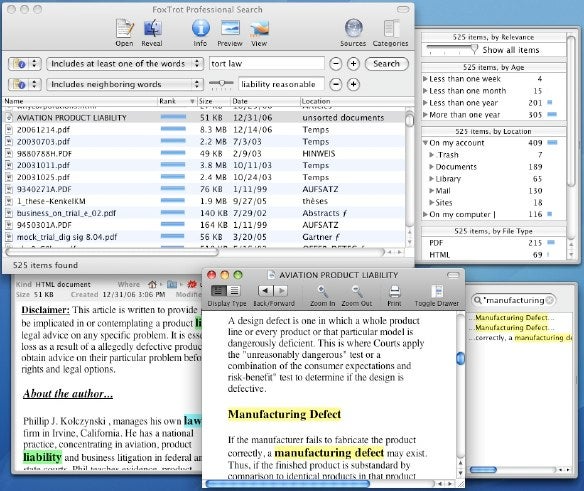This screenshot has width=584, height=491.
Task: Sort results by Location column
Action: point(356,101)
